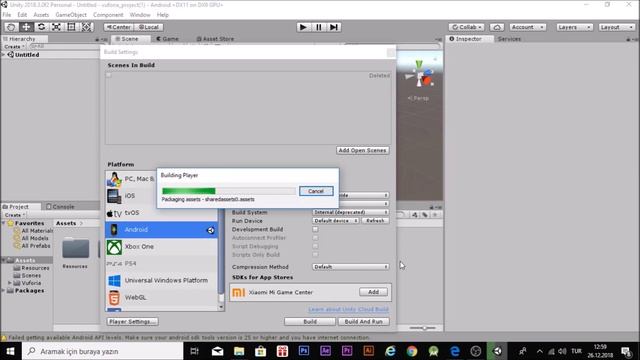Click the Player Settings button
The width and height of the screenshot is (640, 360).
pos(133,322)
